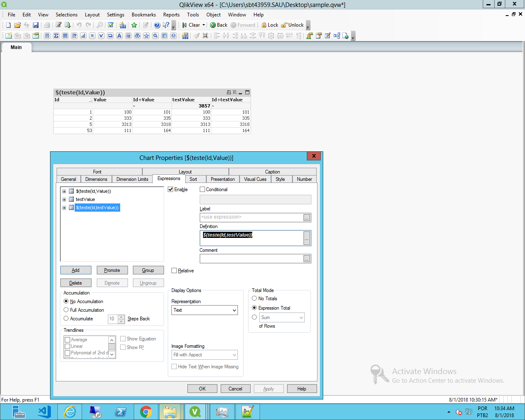The width and height of the screenshot is (525, 420).
Task: Select the Expression Total radio option
Action: [x=254, y=308]
